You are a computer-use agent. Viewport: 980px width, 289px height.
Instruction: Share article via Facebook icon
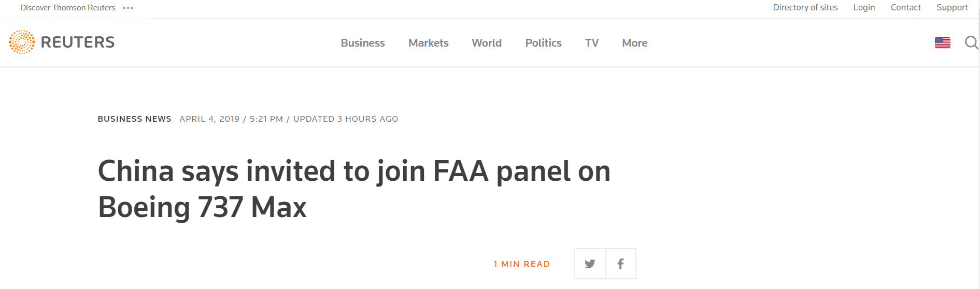[621, 264]
